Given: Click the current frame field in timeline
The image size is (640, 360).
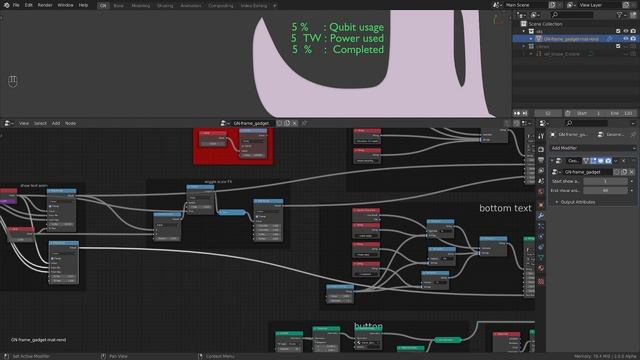Looking at the screenshot, I should [x=548, y=113].
